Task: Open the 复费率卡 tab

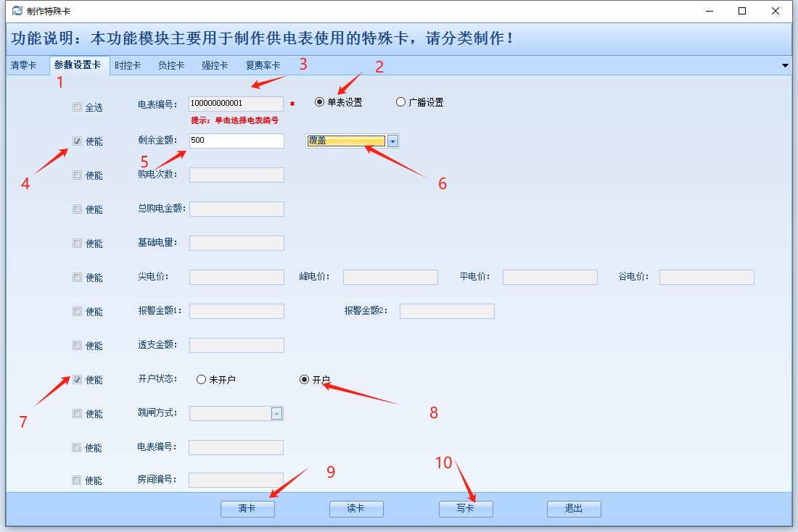Action: point(263,65)
